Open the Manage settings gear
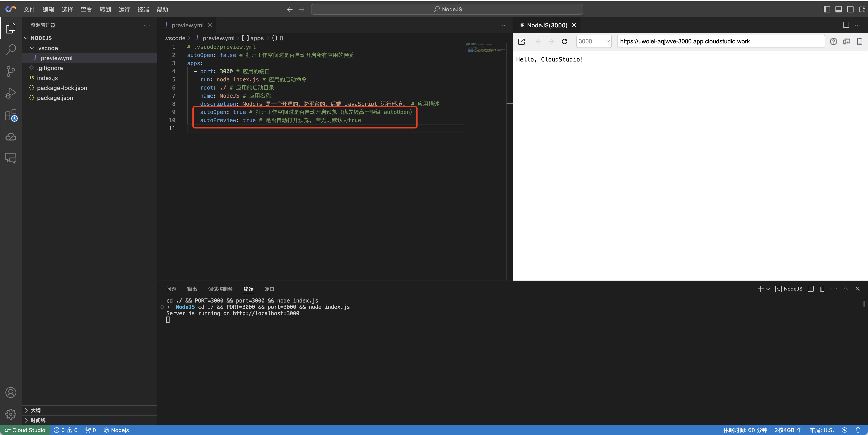Viewport: 868px width, 435px height. (x=11, y=414)
